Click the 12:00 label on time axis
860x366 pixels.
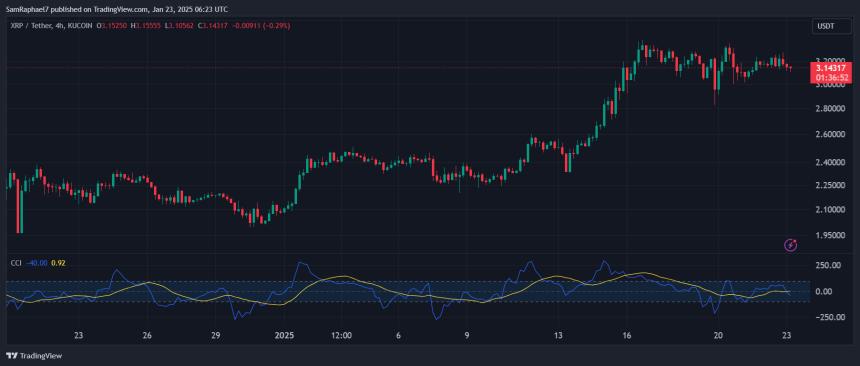pyautogui.click(x=341, y=335)
